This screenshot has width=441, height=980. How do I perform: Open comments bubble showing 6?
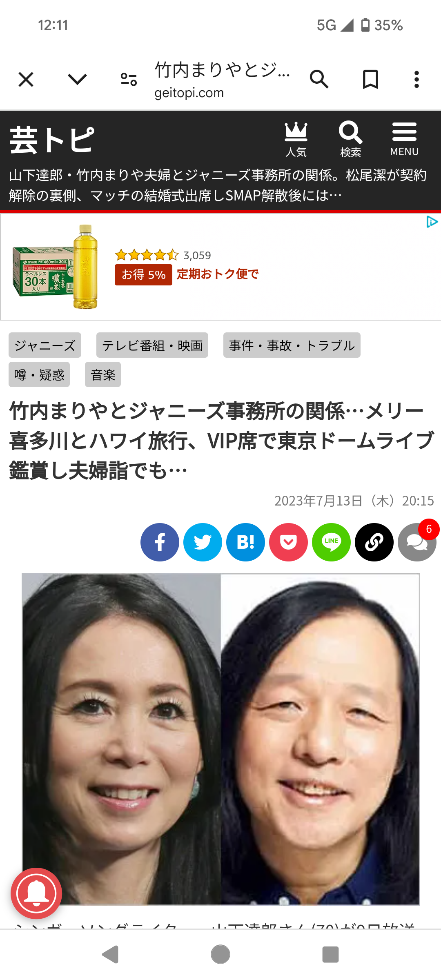point(417,541)
